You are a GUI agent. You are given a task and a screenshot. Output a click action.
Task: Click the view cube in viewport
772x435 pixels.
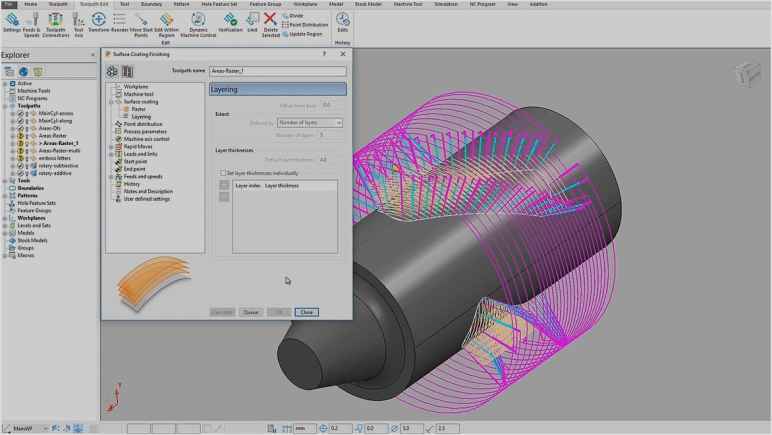point(746,74)
